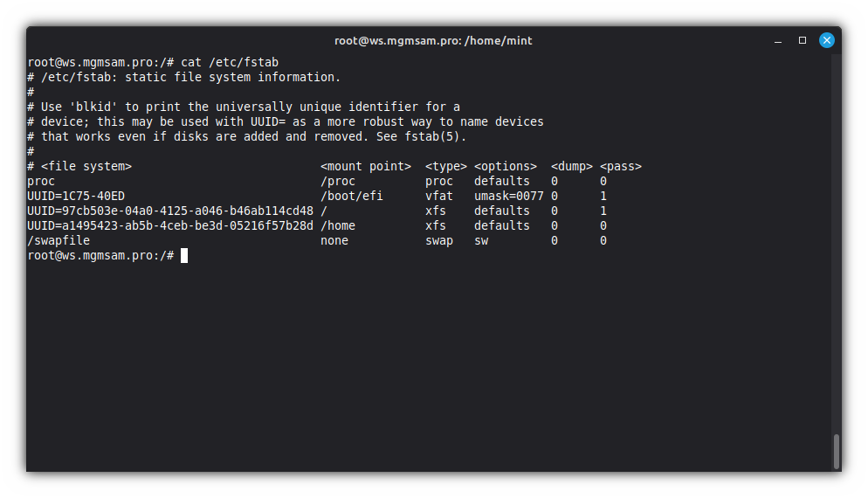Image resolution: width=868 pixels, height=498 pixels.
Task: Click the /home mount point entry
Action: pyautogui.click(x=338, y=225)
